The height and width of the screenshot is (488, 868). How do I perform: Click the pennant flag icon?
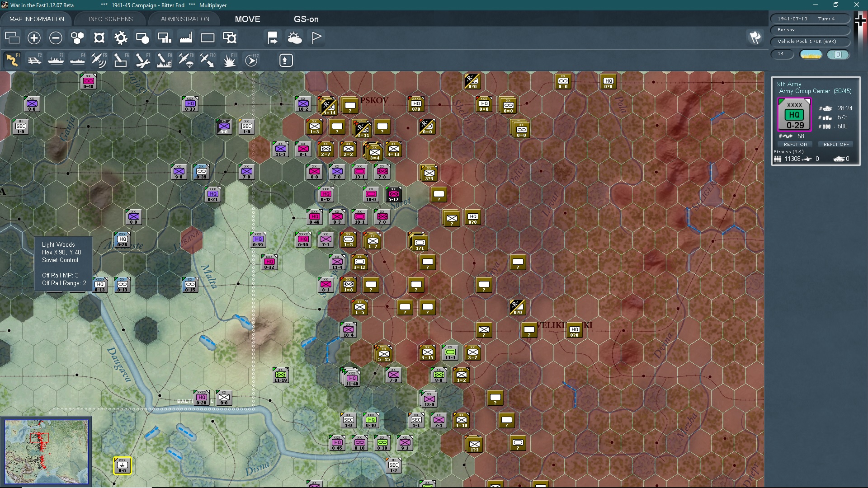pyautogui.click(x=316, y=38)
